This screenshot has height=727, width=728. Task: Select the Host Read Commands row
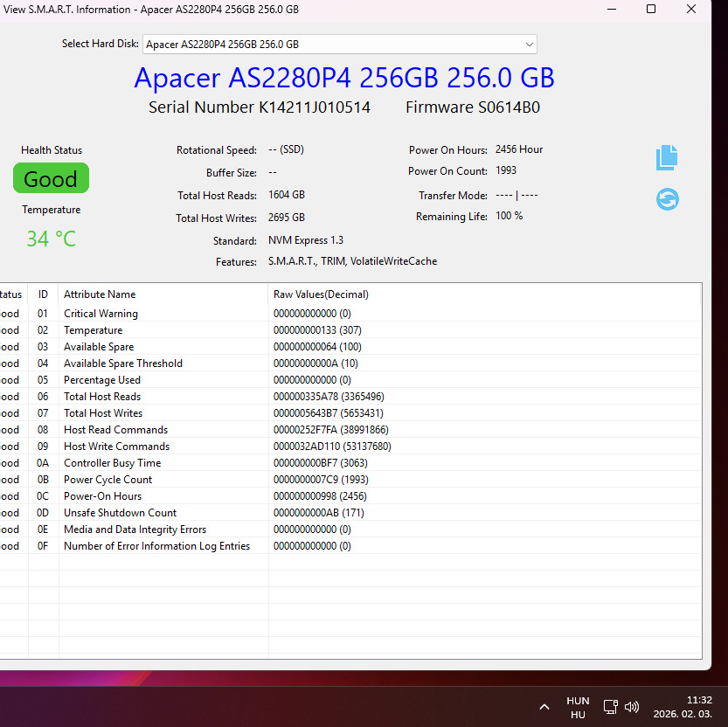click(350, 430)
